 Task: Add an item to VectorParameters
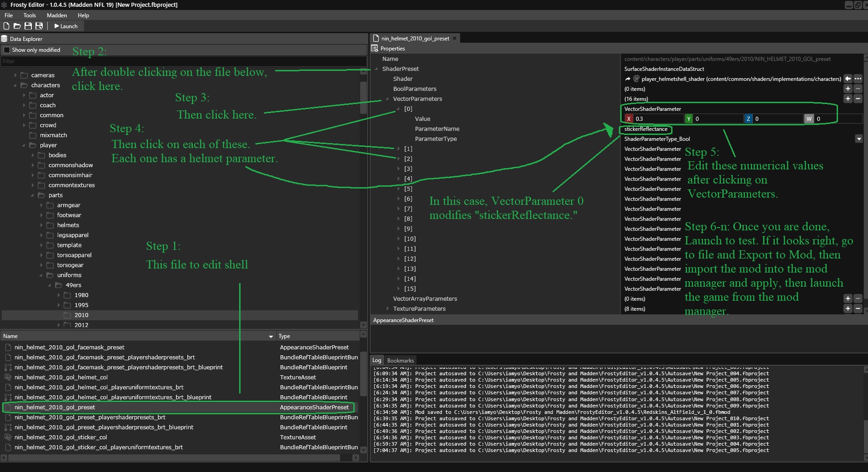point(848,99)
